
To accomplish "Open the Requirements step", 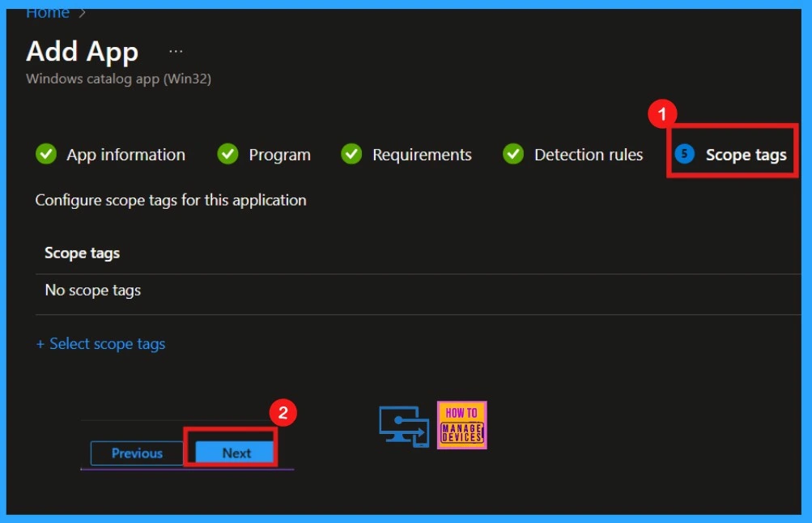I will [x=422, y=155].
